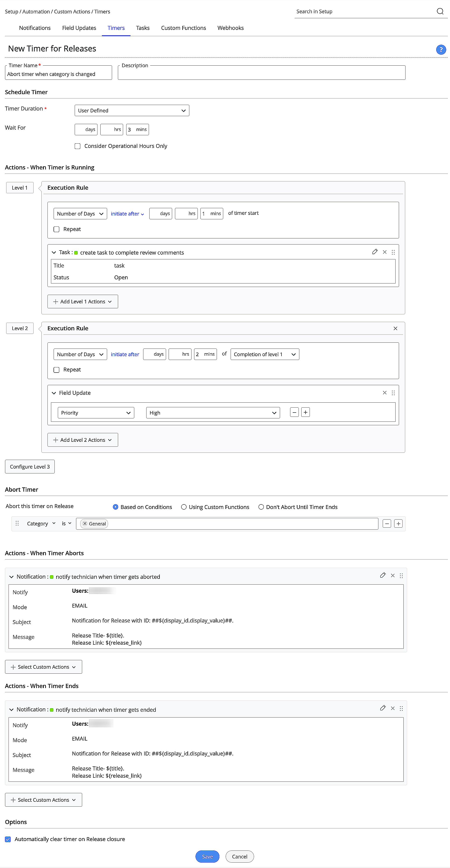Viewport: 450px width, 868px height.
Task: Click the Save button
Action: tap(207, 856)
